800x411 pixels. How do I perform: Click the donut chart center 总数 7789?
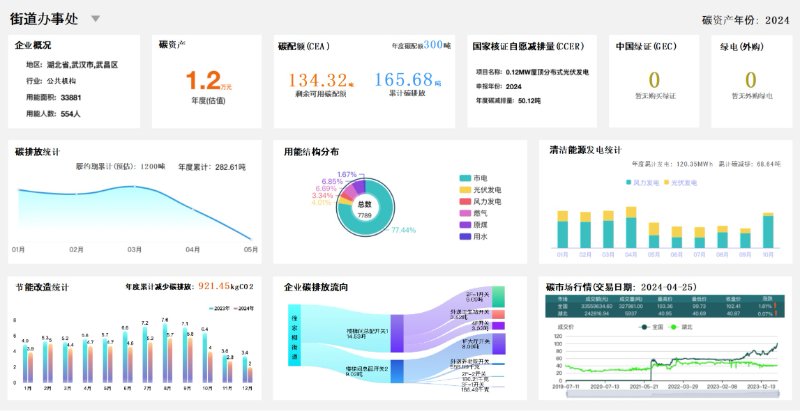click(364, 209)
